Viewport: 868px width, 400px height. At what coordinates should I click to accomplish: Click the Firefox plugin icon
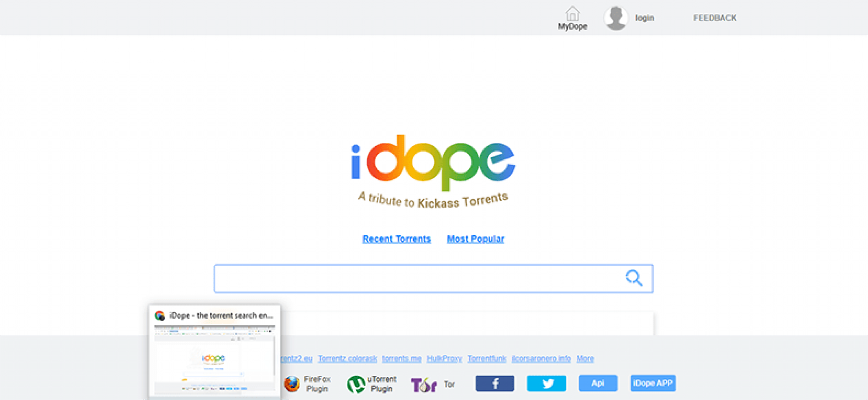(292, 384)
